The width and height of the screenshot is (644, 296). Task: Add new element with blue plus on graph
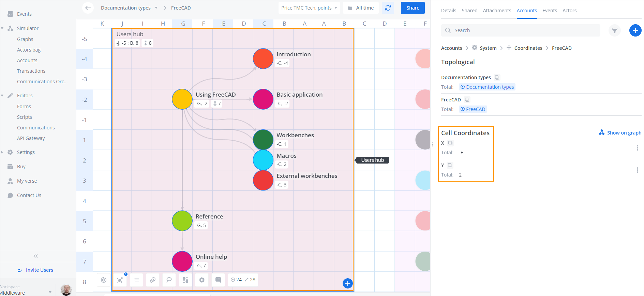click(x=347, y=283)
